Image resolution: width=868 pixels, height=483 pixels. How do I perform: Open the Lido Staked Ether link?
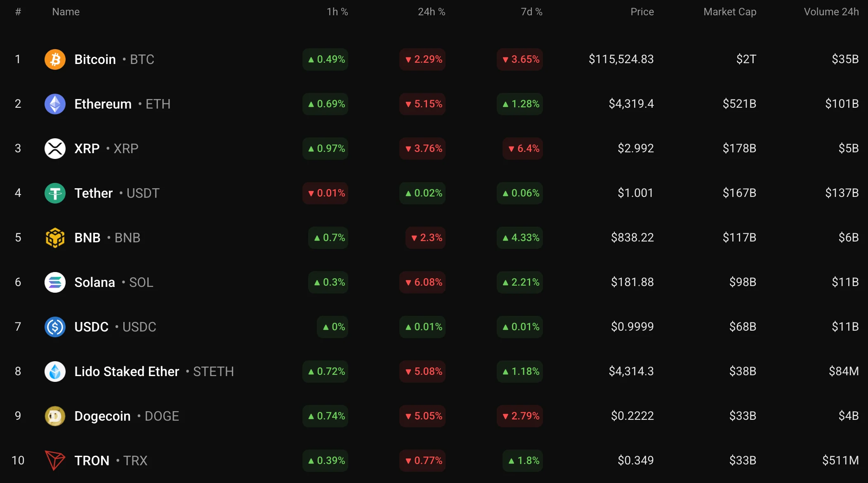pyautogui.click(x=127, y=372)
